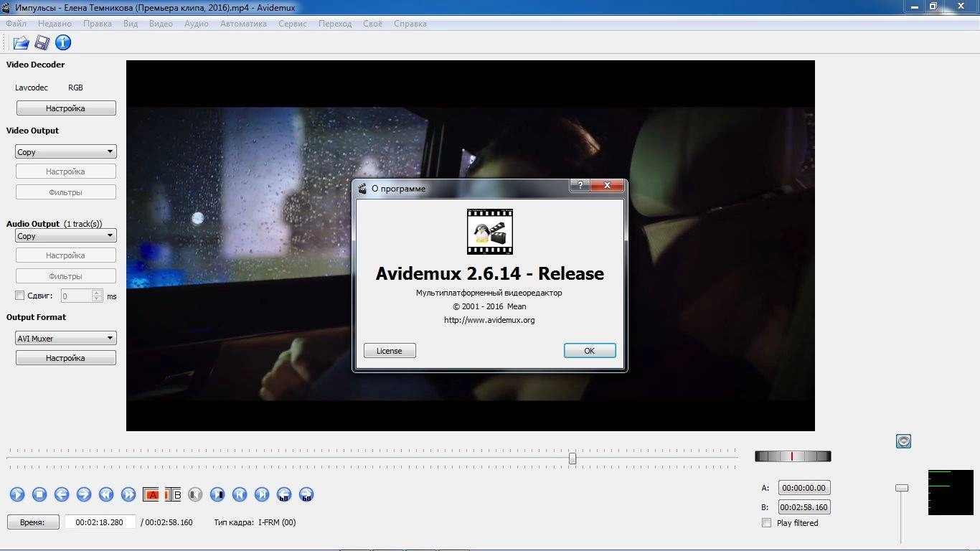Open the Аудио menu
The height and width of the screenshot is (551, 980).
pyautogui.click(x=197, y=24)
